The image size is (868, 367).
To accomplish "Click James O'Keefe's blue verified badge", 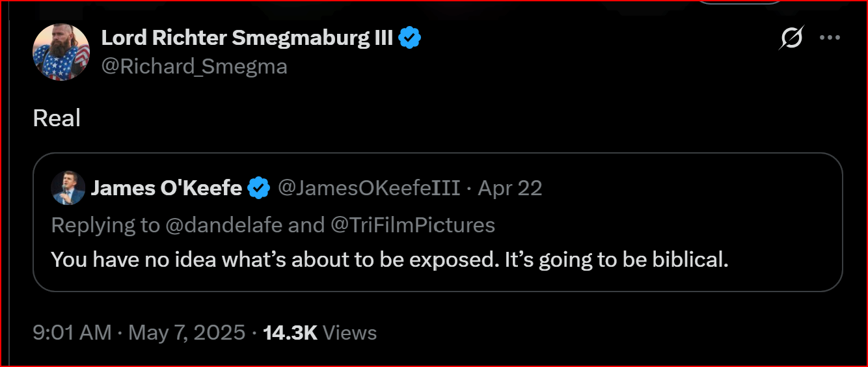I will coord(260,188).
